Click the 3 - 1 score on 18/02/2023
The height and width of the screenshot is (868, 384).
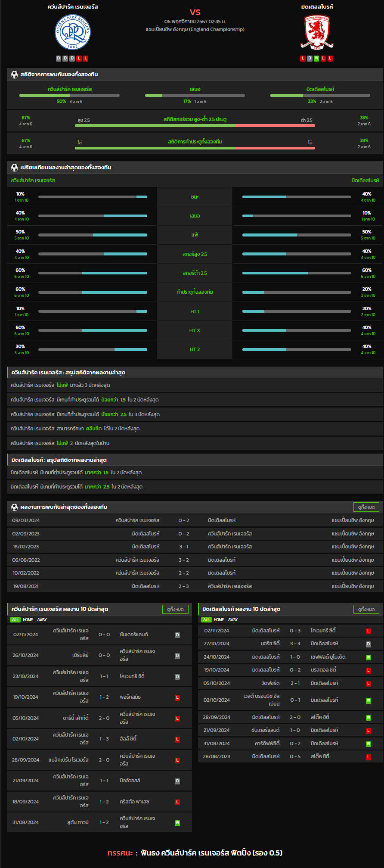[x=184, y=547]
